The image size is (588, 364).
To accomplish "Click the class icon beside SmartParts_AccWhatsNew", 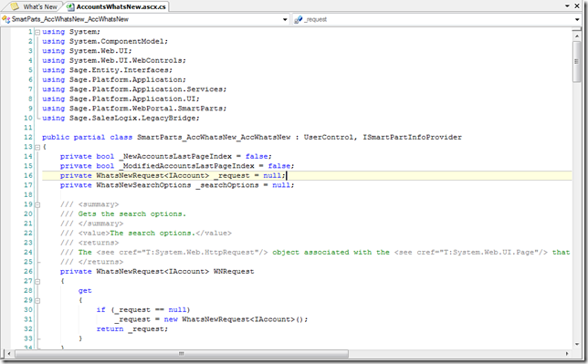I will click(6, 19).
